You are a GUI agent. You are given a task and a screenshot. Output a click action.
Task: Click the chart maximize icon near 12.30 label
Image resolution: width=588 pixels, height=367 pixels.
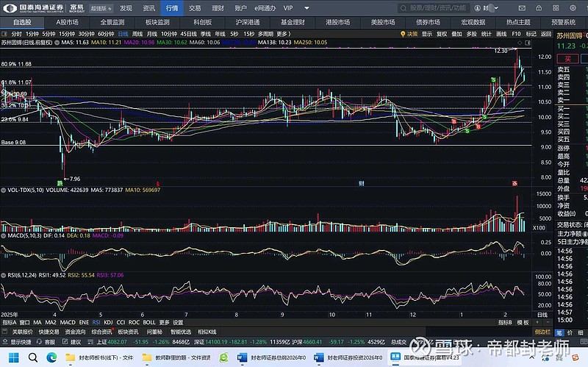(528, 43)
